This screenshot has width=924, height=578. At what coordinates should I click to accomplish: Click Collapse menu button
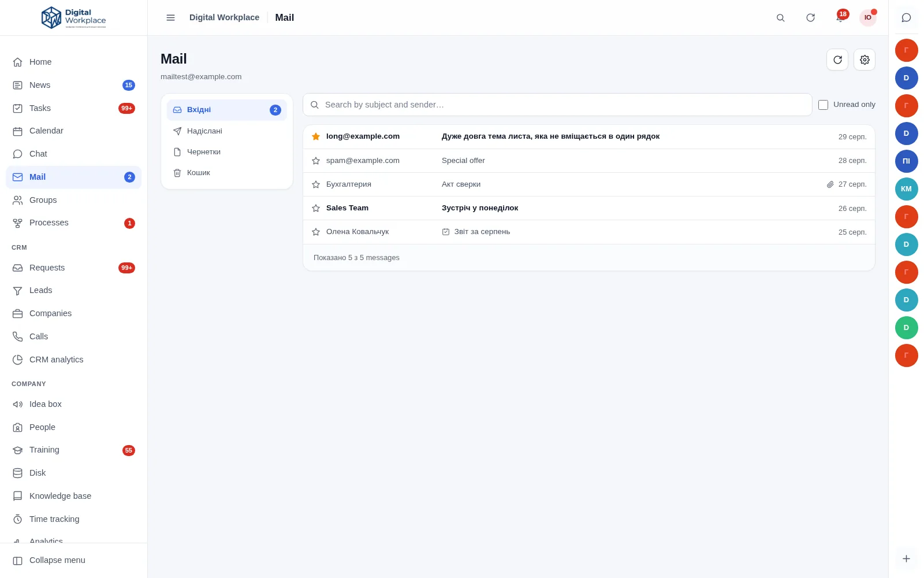pyautogui.click(x=73, y=560)
